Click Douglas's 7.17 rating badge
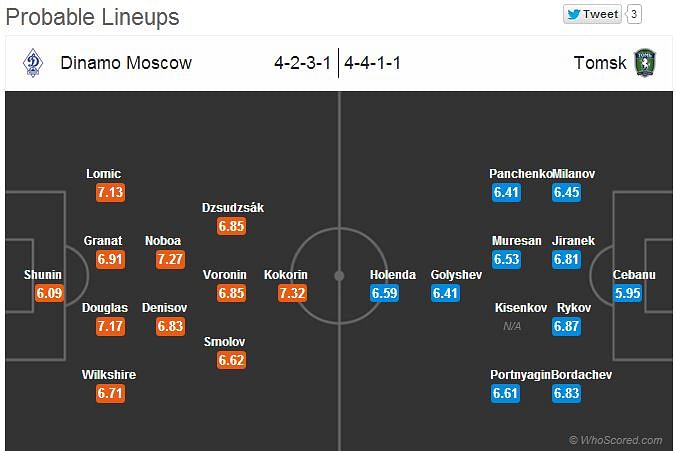Image resolution: width=676 pixels, height=451 pixels. [x=110, y=326]
